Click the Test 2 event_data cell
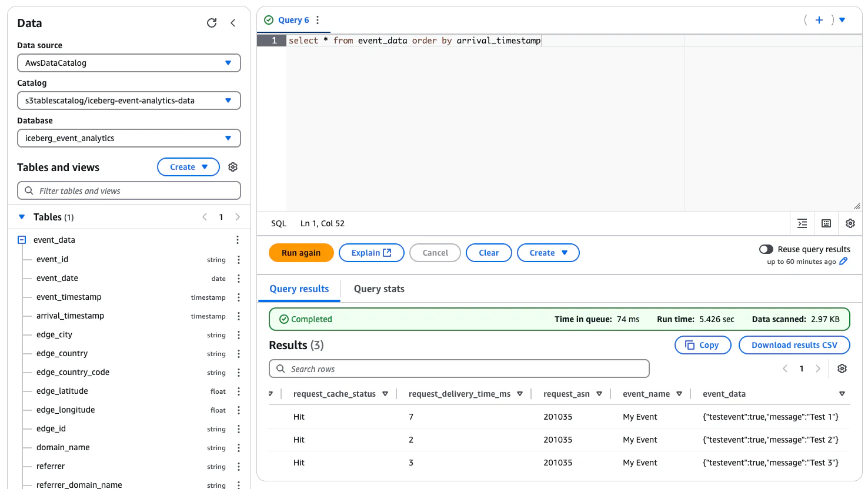The width and height of the screenshot is (868, 489). pyautogui.click(x=770, y=440)
